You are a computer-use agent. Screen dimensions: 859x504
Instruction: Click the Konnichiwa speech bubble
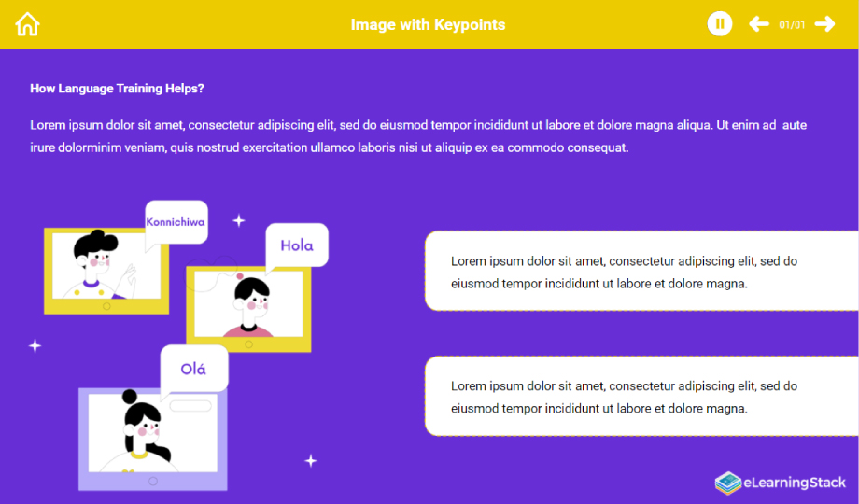[176, 222]
